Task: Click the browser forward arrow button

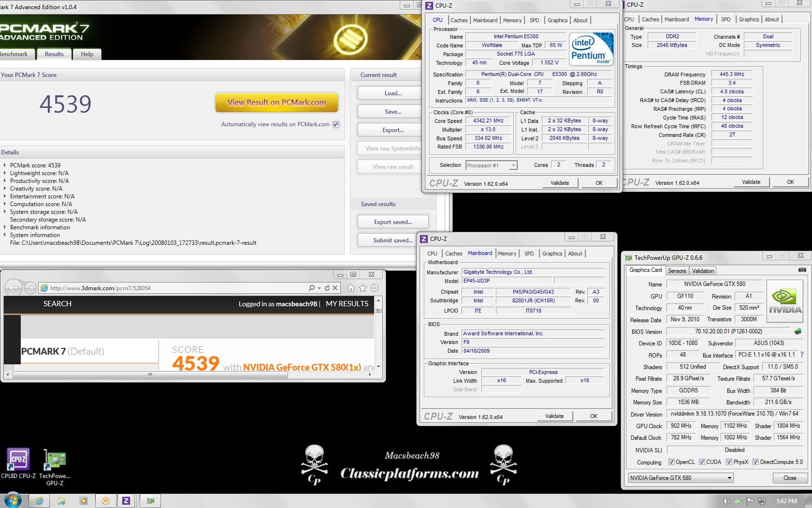Action: (x=30, y=288)
